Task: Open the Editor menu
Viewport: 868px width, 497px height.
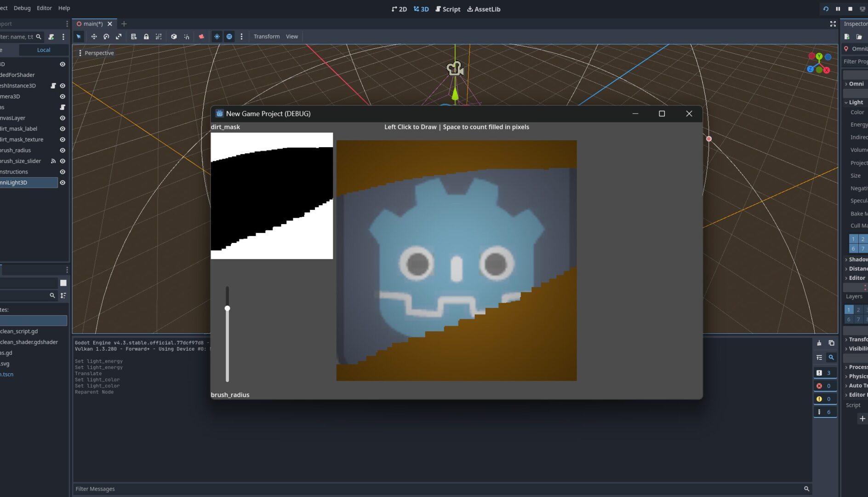Action: click(x=44, y=8)
